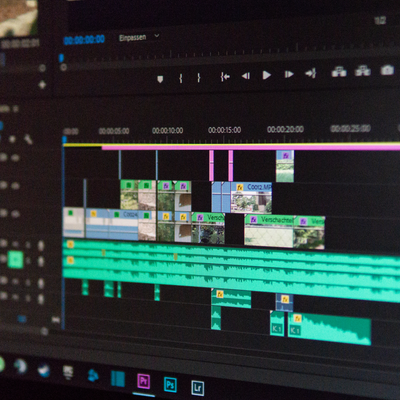Open timeline display settings wrench icon

(28, 139)
